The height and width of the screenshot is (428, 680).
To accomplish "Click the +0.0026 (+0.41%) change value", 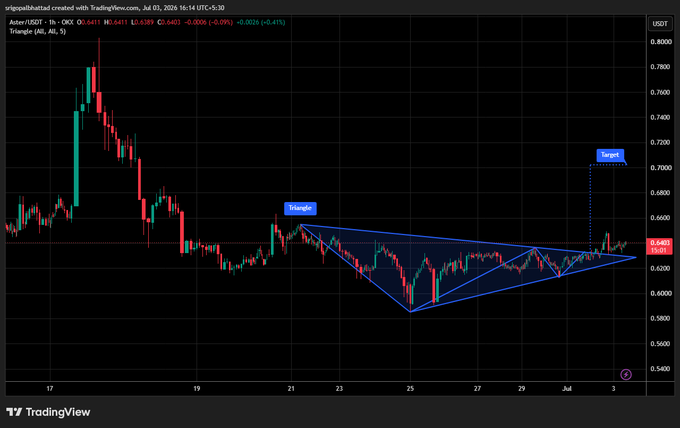I will tap(261, 22).
